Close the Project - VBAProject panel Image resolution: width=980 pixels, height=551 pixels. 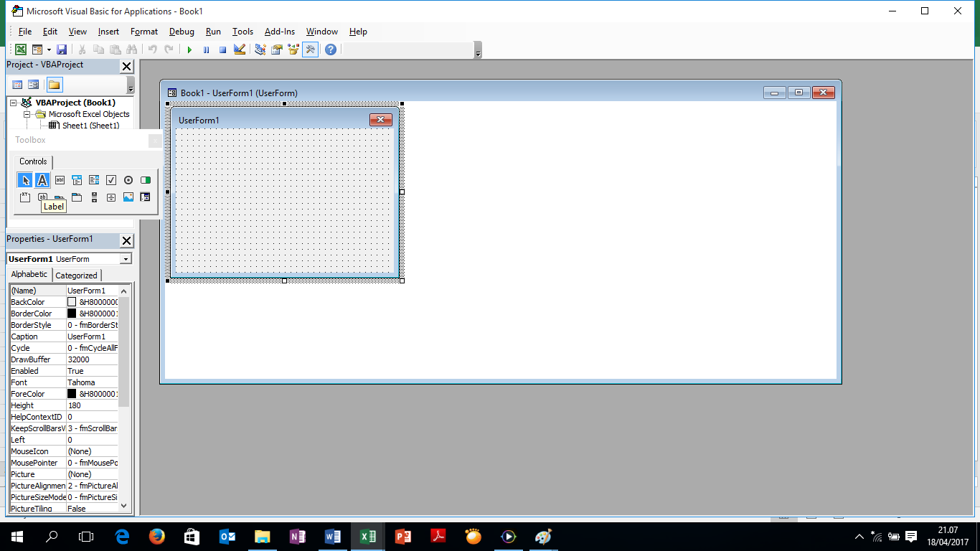[x=126, y=66]
